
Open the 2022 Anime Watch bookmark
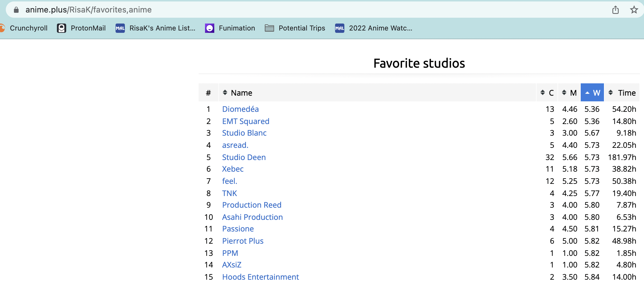click(374, 28)
